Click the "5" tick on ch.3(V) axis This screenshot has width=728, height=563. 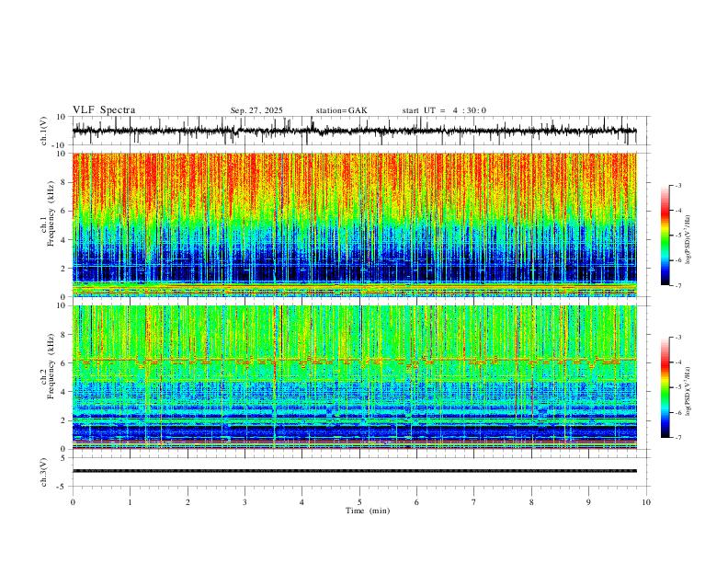[x=64, y=458]
